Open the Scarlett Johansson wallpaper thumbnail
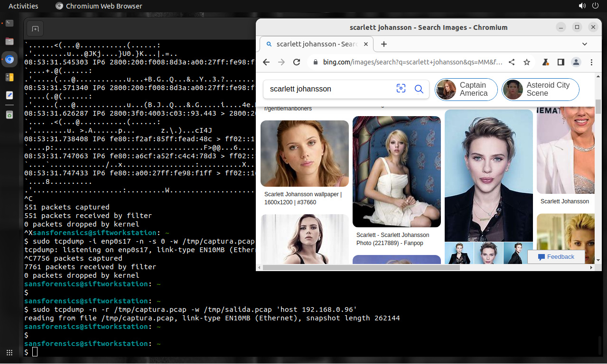This screenshot has width=607, height=364. click(x=304, y=153)
